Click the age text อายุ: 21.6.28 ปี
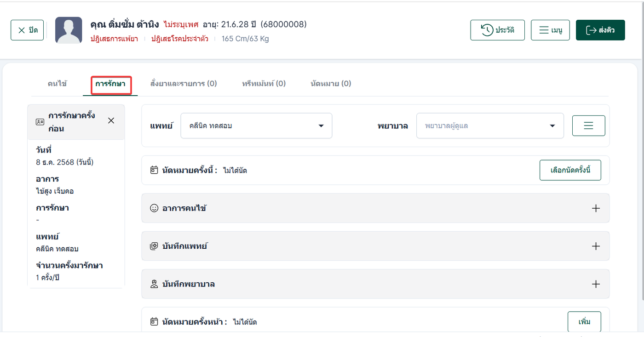This screenshot has width=644, height=337. pos(230,24)
